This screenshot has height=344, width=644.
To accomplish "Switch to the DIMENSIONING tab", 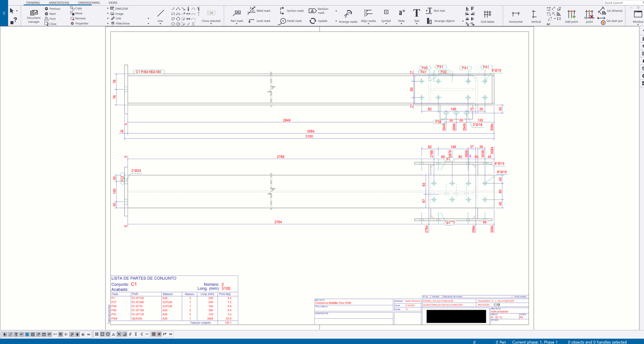I will (89, 3).
